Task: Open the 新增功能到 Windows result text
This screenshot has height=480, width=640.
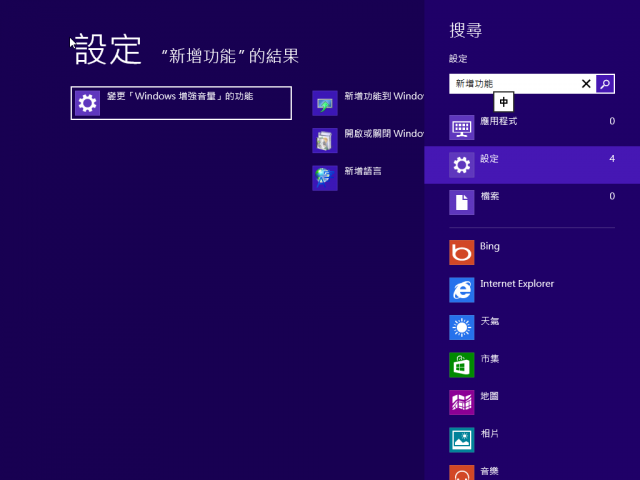Action: 384,96
